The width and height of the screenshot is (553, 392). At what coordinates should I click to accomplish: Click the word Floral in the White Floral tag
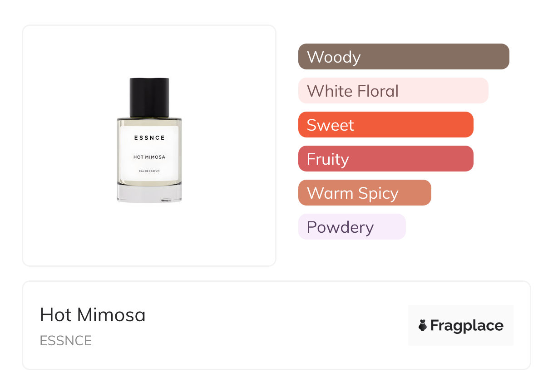click(378, 91)
